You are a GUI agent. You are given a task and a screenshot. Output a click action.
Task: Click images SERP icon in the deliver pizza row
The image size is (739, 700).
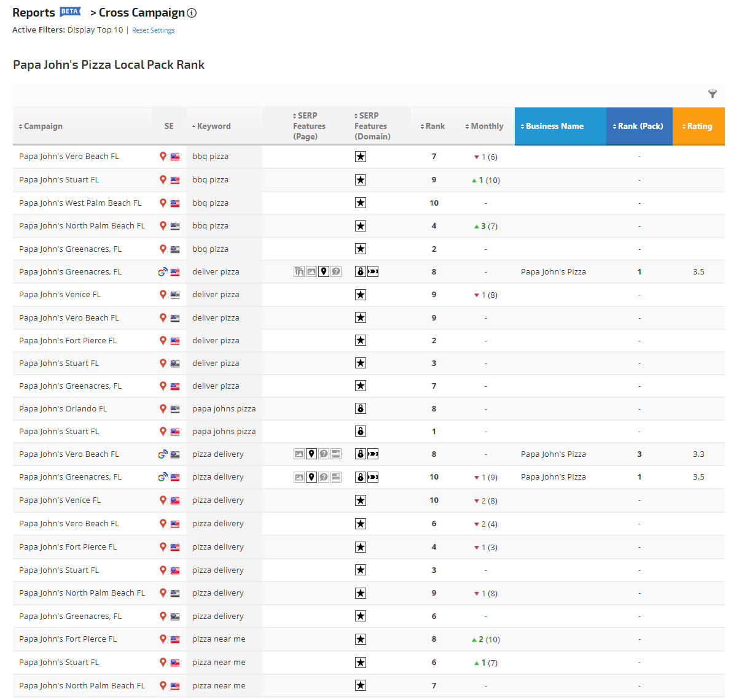coord(311,272)
